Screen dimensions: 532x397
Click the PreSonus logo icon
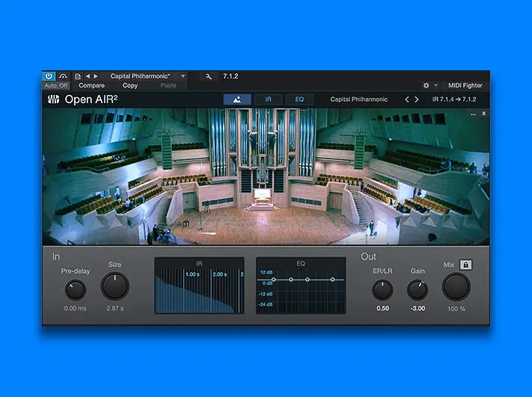[53, 99]
